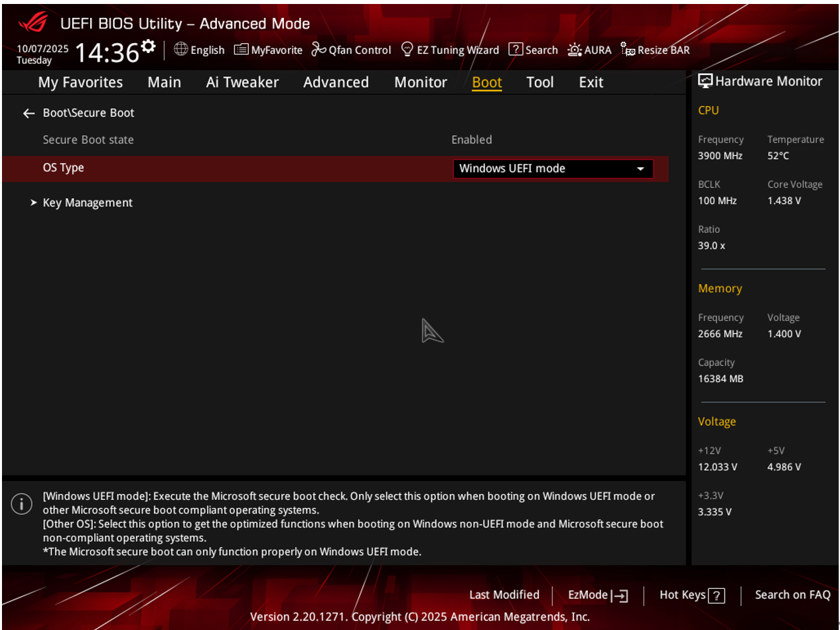840x630 pixels.
Task: Open the OS Type dropdown
Action: [x=552, y=168]
